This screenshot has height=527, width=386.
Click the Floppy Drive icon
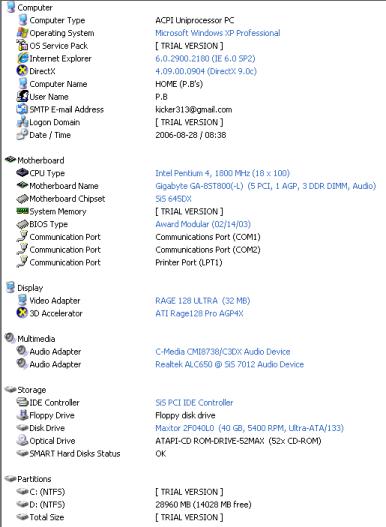(x=22, y=415)
